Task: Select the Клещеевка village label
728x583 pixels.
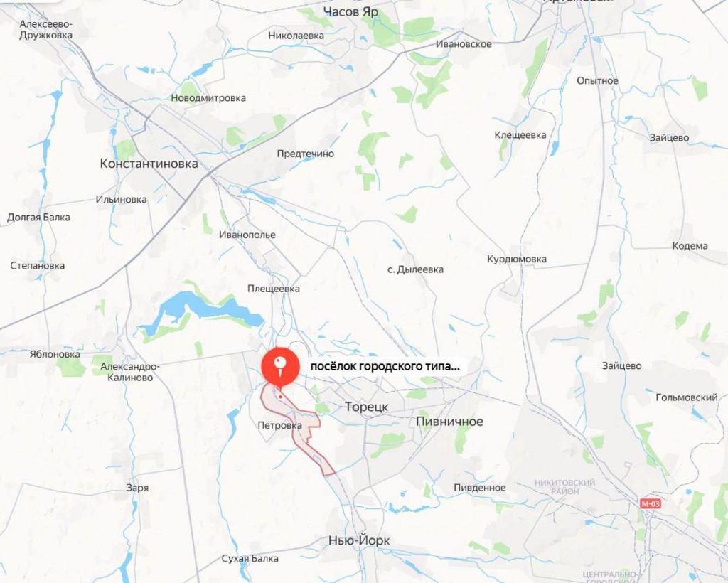Action: coord(520,135)
